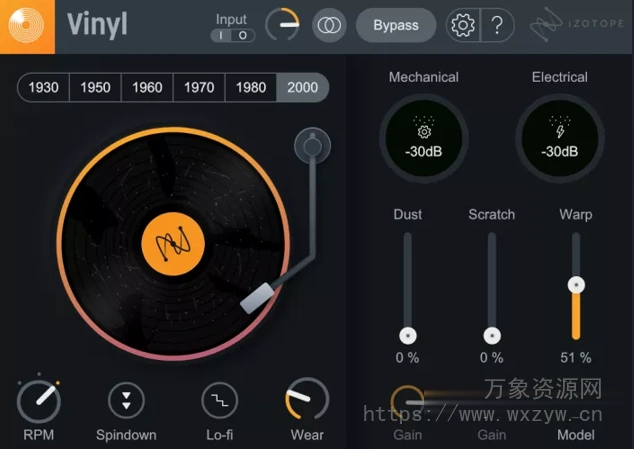Toggle the stereo/mono overlapping circles icon
Viewport: 634px width, 449px height.
pyautogui.click(x=329, y=25)
